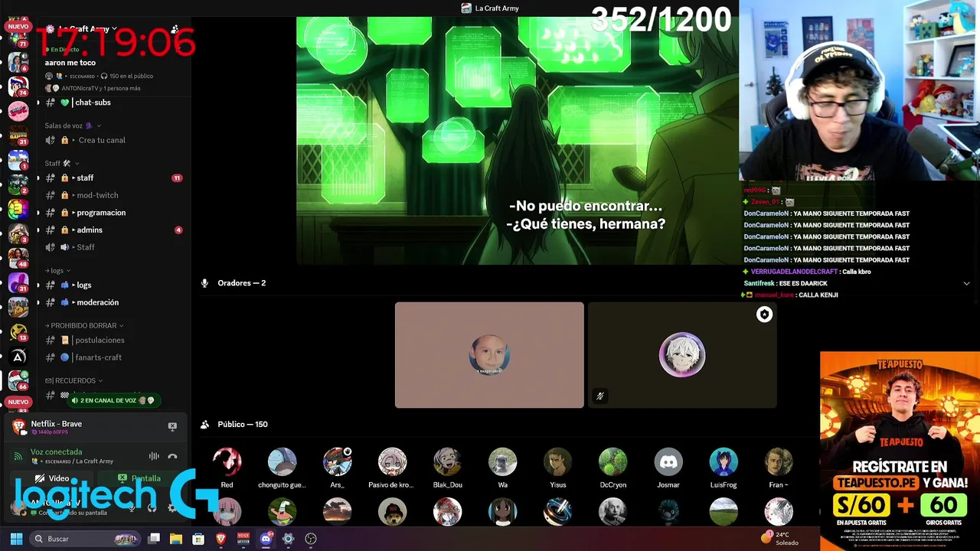Screen dimensions: 980x551
Task: Toggle Pantalla screen share button
Action: (139, 478)
